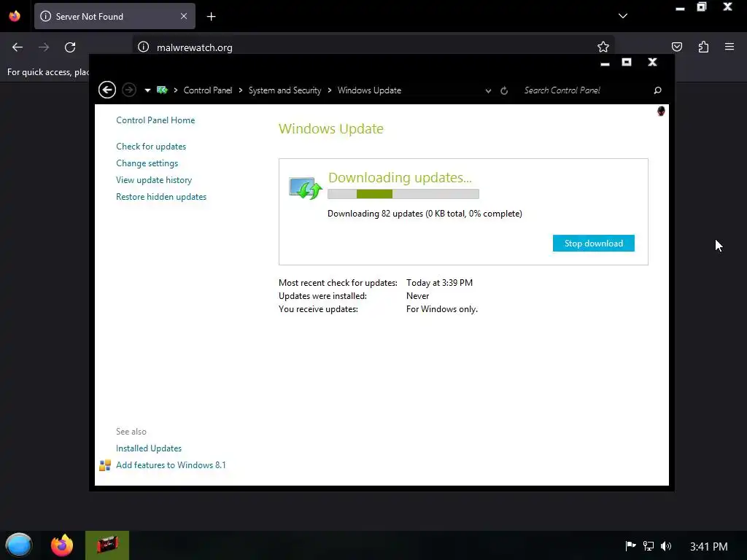Click the network tray icon
The width and height of the screenshot is (747, 560).
[x=649, y=546]
